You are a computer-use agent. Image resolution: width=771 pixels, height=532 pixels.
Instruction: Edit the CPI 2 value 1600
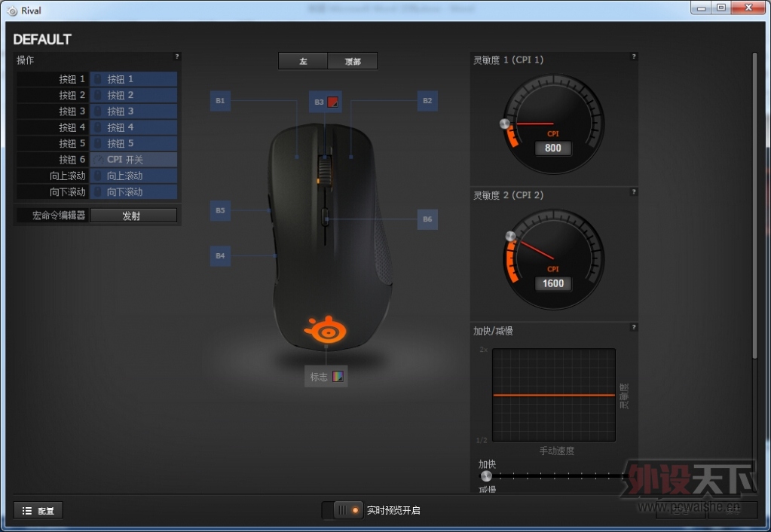tap(553, 283)
